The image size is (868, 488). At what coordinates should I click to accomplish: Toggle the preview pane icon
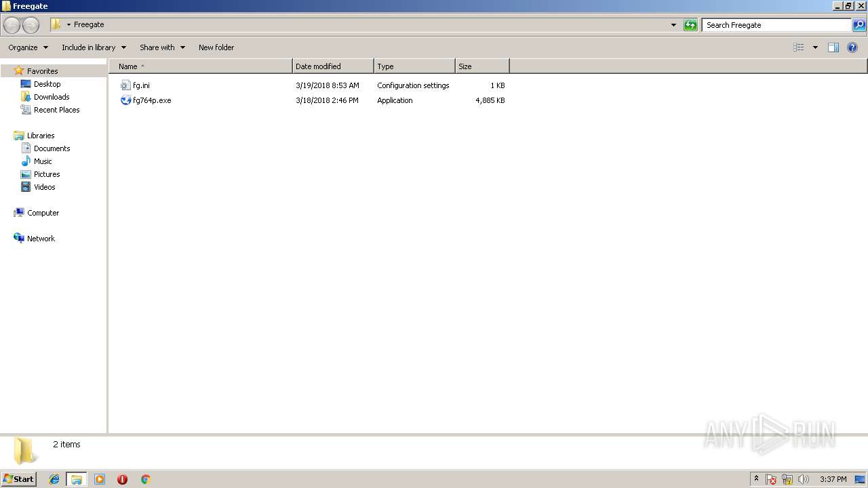pos(833,47)
